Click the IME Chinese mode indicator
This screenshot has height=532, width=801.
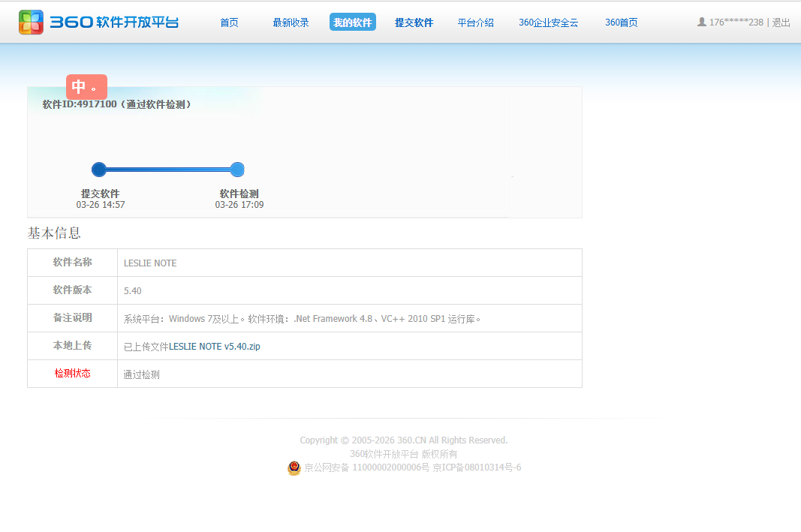tap(79, 87)
